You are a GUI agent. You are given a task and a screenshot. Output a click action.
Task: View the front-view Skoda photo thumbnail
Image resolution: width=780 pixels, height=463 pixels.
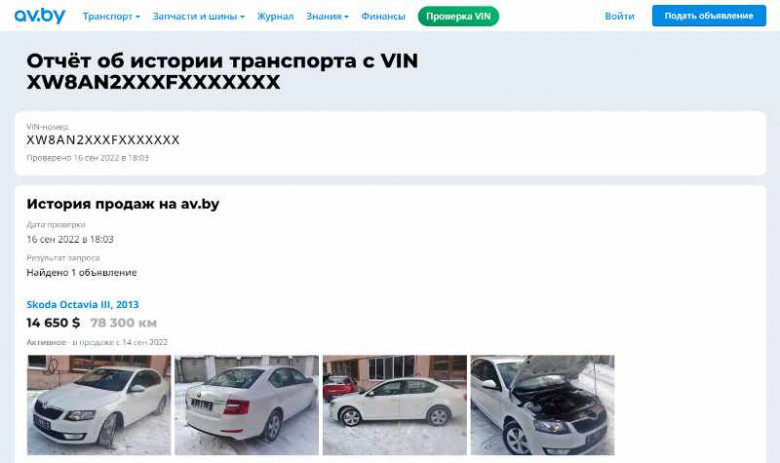[99, 405]
